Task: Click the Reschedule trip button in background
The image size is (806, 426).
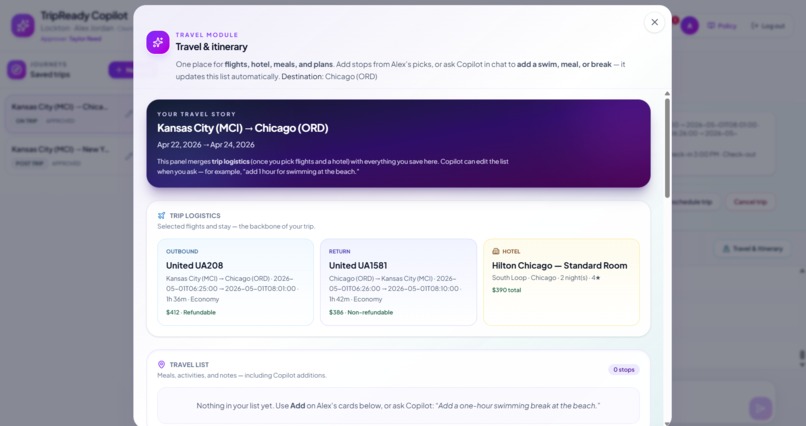Action: point(693,202)
